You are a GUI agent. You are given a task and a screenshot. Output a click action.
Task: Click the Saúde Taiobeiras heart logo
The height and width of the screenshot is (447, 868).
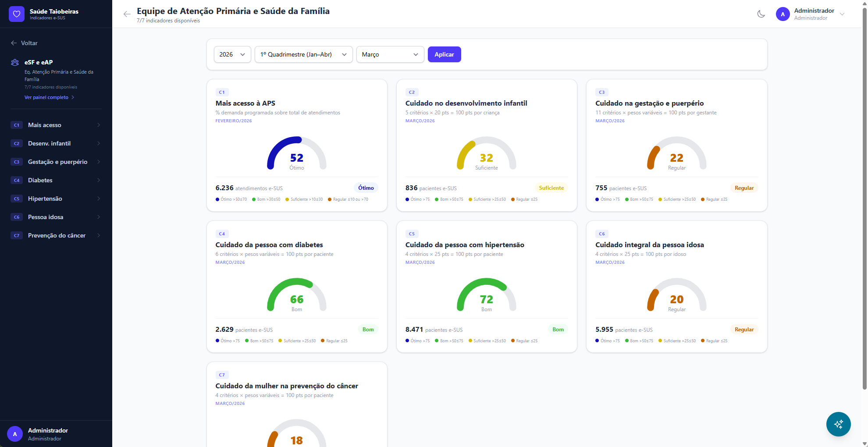[x=16, y=14]
